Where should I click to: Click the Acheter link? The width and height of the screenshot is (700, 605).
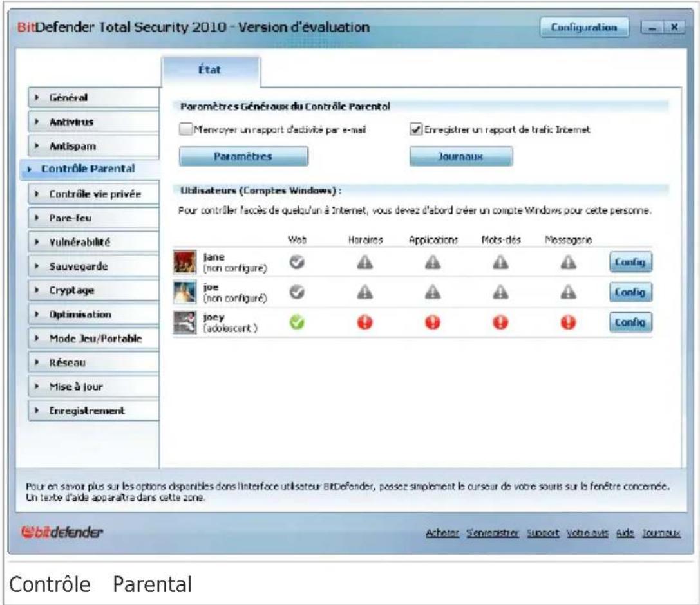442,533
